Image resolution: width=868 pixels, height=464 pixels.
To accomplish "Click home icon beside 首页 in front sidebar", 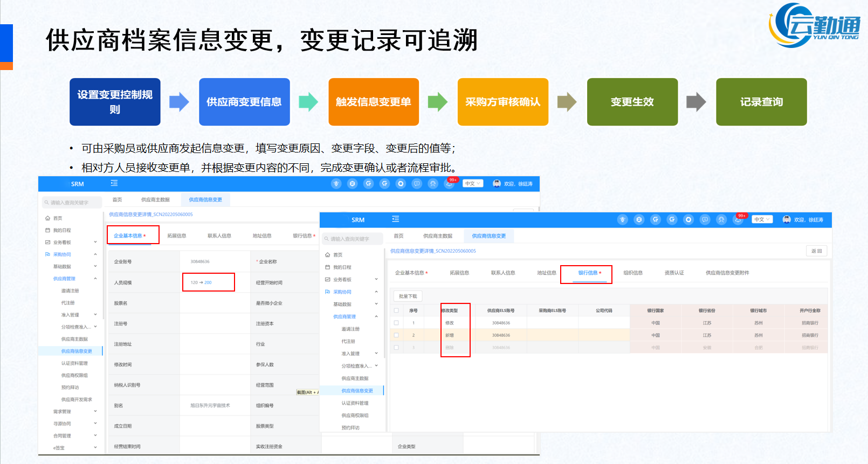I will coord(327,255).
